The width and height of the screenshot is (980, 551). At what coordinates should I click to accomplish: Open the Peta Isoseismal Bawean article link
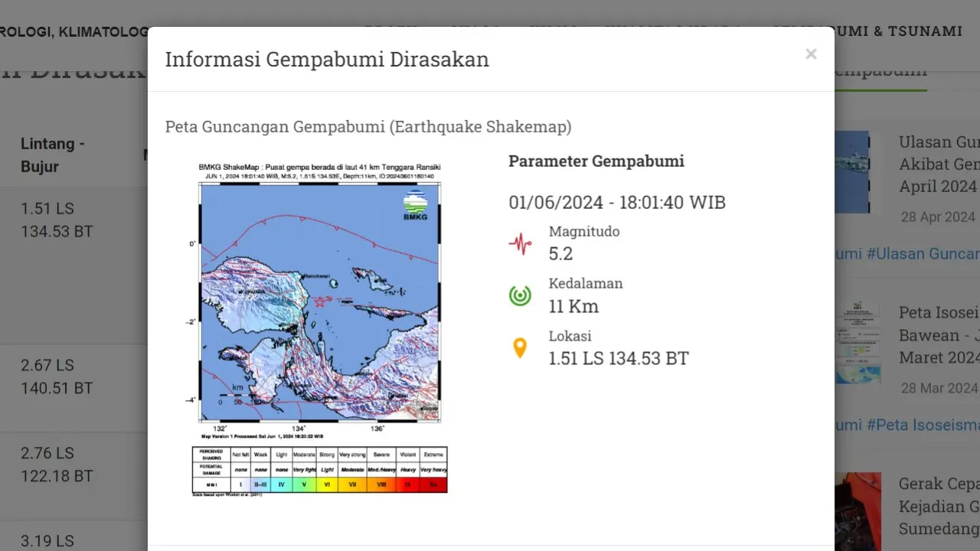939,335
